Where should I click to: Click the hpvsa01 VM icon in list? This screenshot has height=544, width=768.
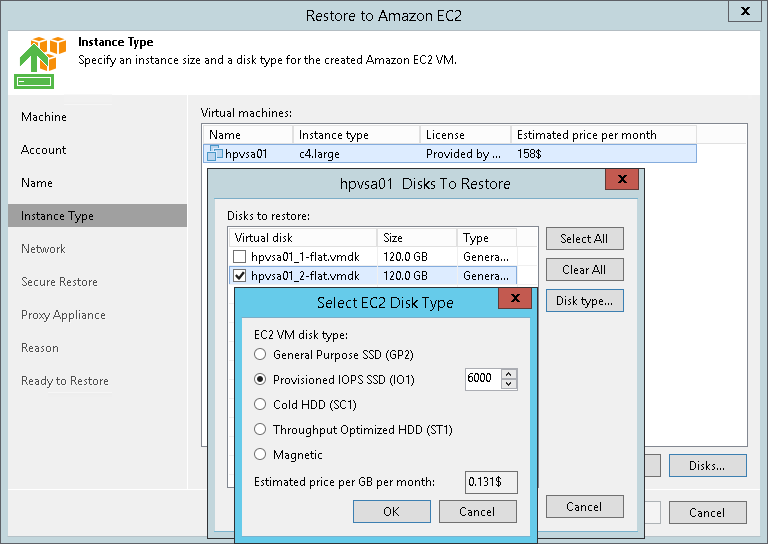[x=215, y=153]
